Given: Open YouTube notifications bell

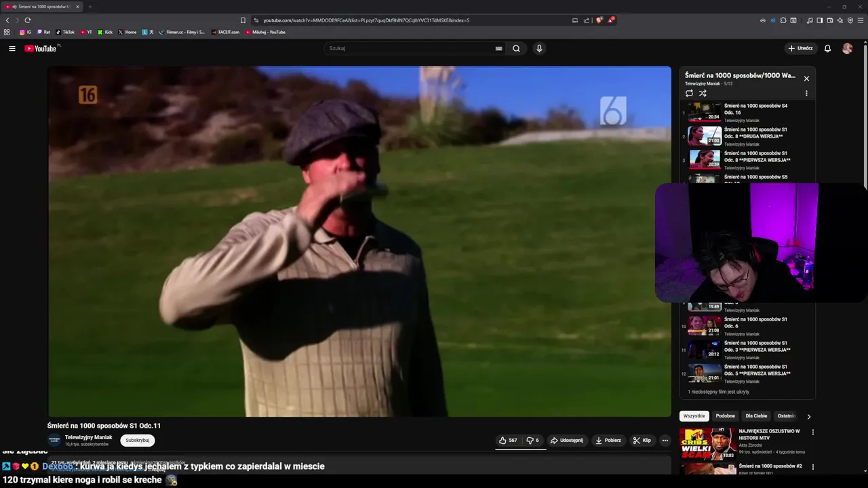Looking at the screenshot, I should 827,48.
